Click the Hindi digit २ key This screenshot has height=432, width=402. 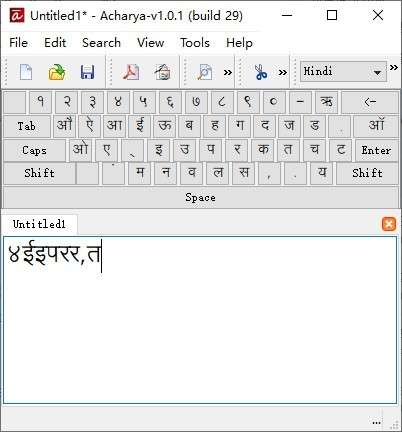pyautogui.click(x=66, y=102)
